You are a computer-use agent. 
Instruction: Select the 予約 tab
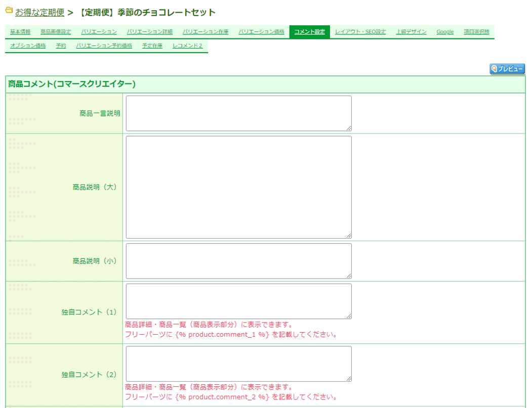[61, 46]
